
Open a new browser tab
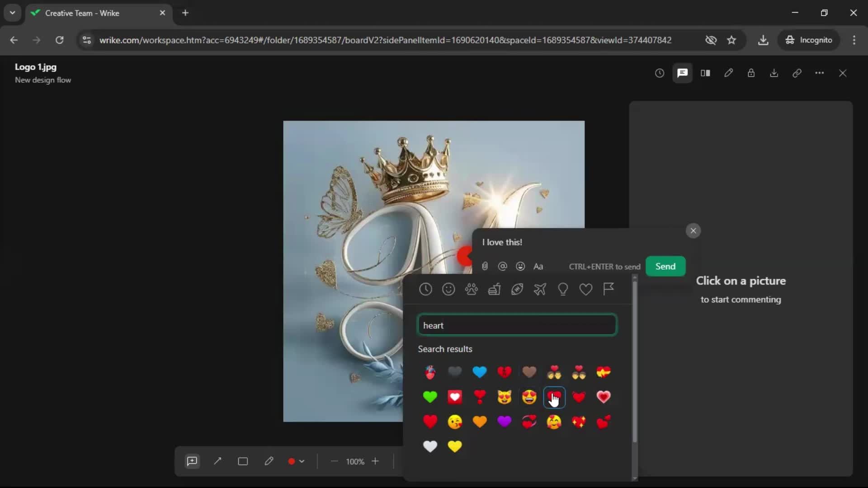(185, 13)
